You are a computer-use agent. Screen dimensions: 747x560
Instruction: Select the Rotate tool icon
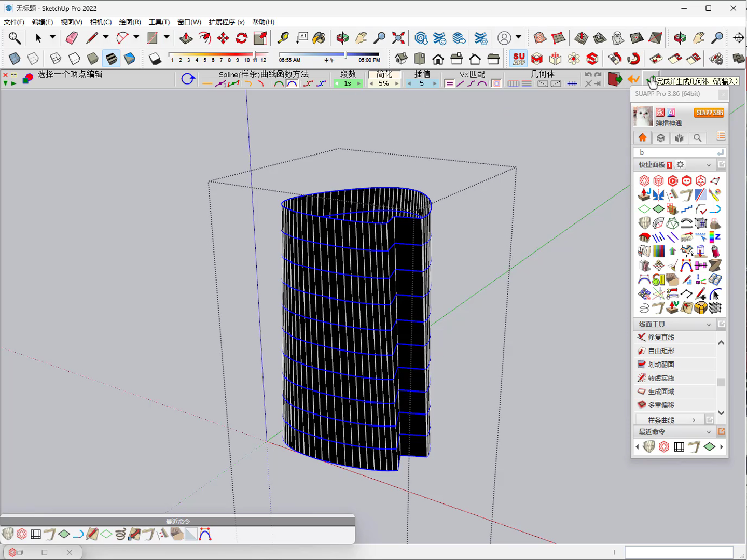242,38
